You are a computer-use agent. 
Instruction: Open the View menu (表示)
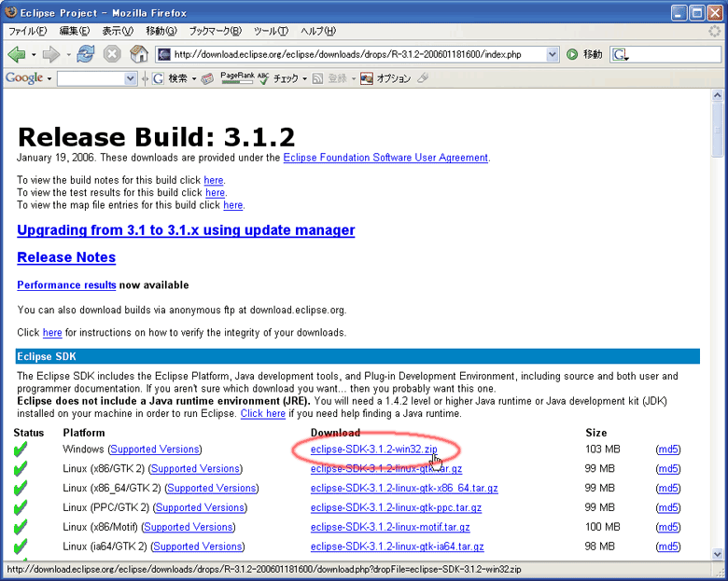118,31
